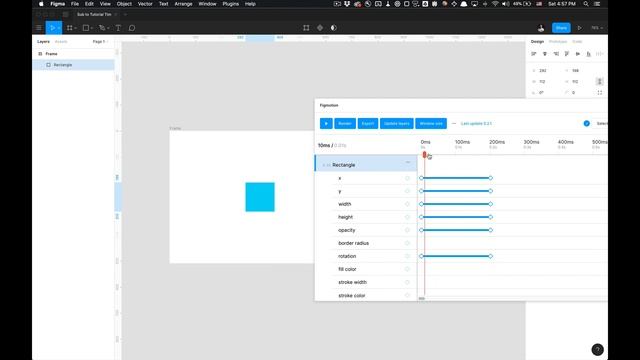
Task: Open the zoom level dropdown
Action: point(597,28)
